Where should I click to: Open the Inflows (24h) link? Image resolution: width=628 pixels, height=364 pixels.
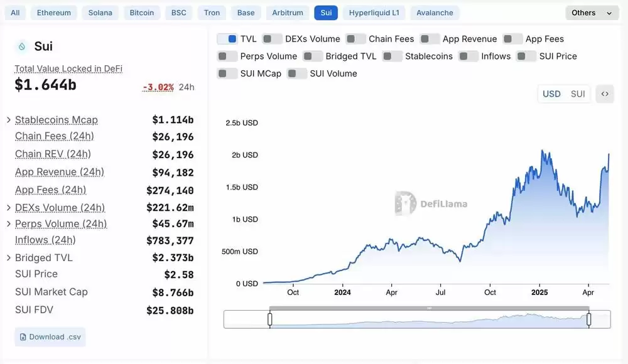tap(45, 240)
